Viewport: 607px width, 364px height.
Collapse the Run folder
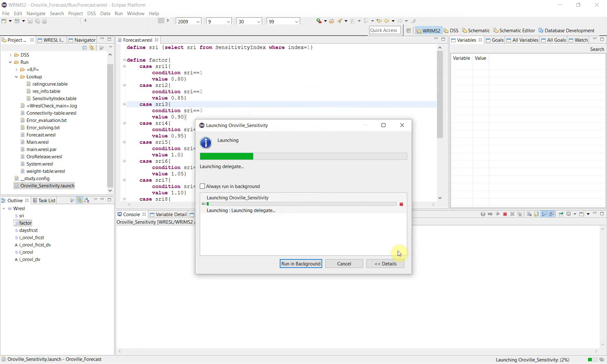(10, 62)
